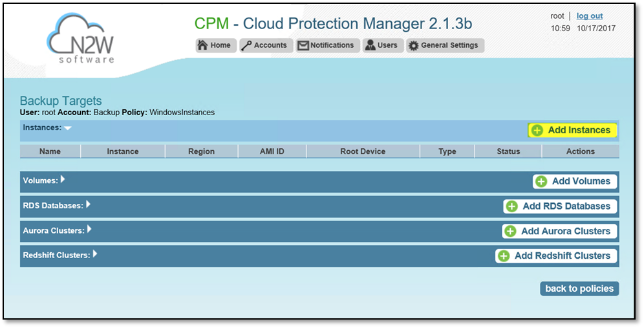Expand the RDS Databases section triangle
644x328 pixels.
point(88,204)
